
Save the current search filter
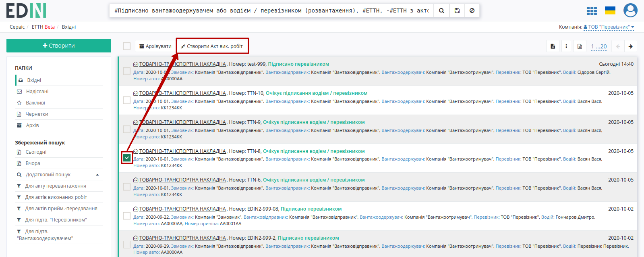coord(457,10)
